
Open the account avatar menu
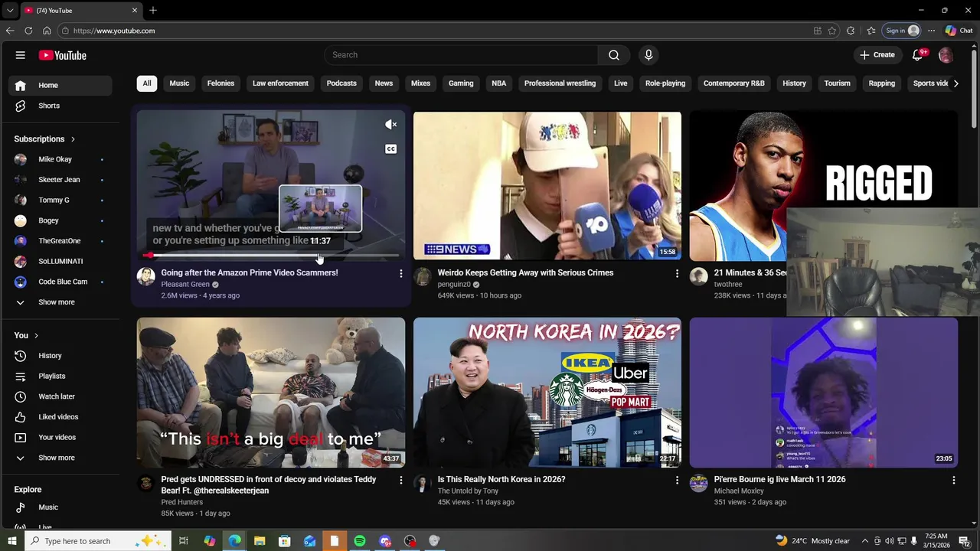(946, 55)
